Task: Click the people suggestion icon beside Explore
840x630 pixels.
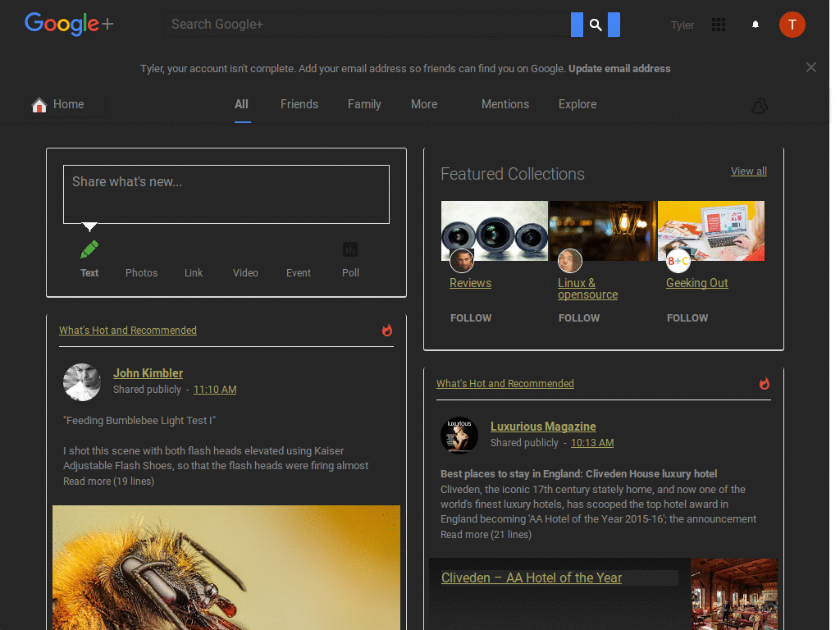Action: [759, 106]
